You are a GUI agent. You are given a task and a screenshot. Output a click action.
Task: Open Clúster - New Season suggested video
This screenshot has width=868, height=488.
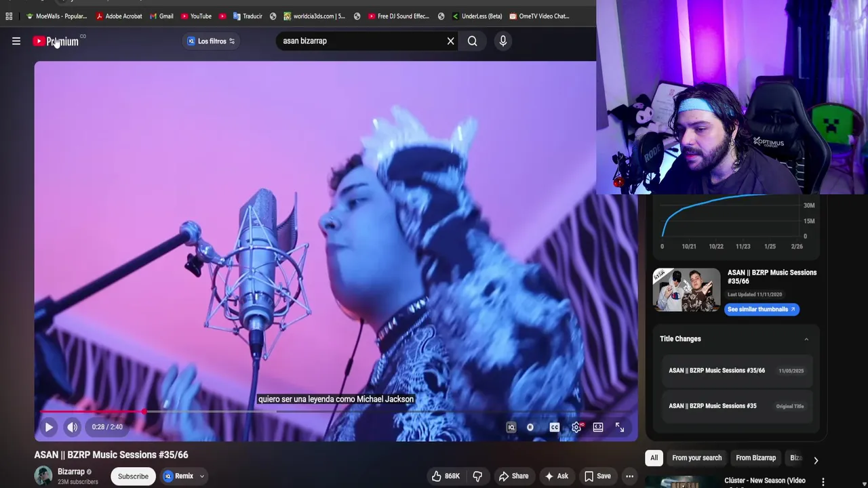[764, 481]
